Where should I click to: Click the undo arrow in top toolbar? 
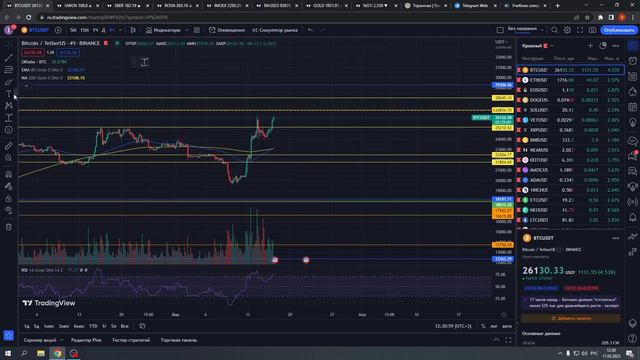pos(310,30)
